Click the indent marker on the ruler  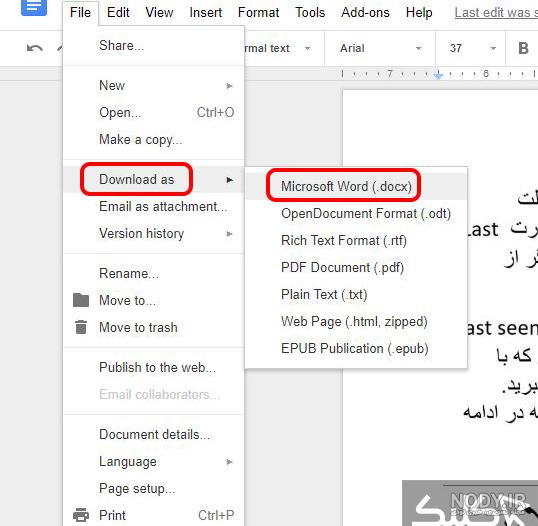(438, 75)
